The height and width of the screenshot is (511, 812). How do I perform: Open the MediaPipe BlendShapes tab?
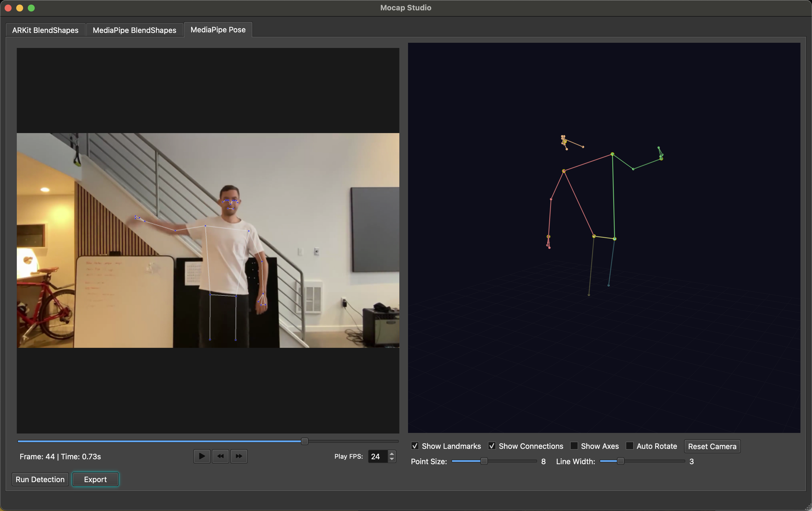point(134,30)
